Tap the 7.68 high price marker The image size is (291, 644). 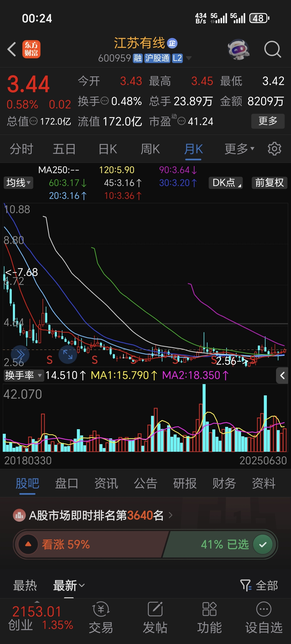click(21, 272)
